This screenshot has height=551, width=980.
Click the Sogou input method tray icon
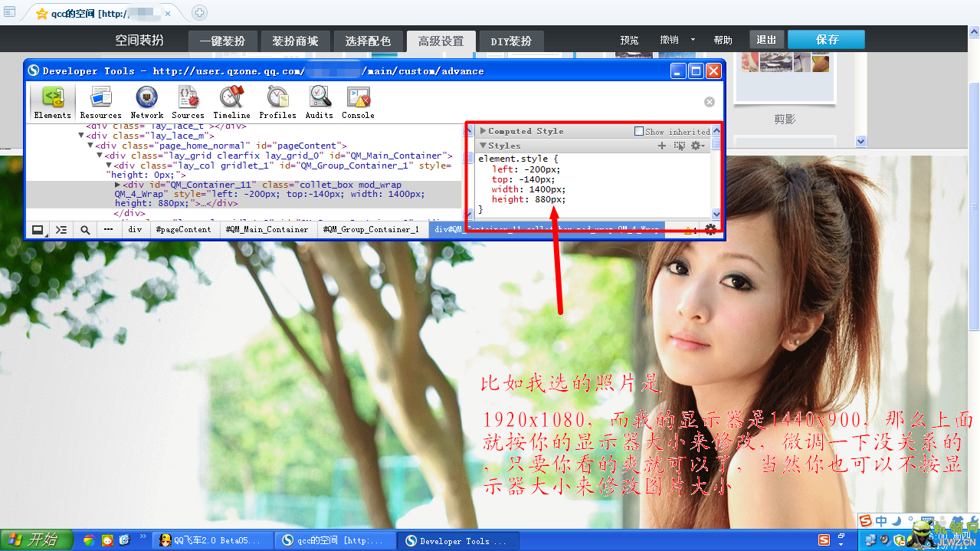[822, 540]
